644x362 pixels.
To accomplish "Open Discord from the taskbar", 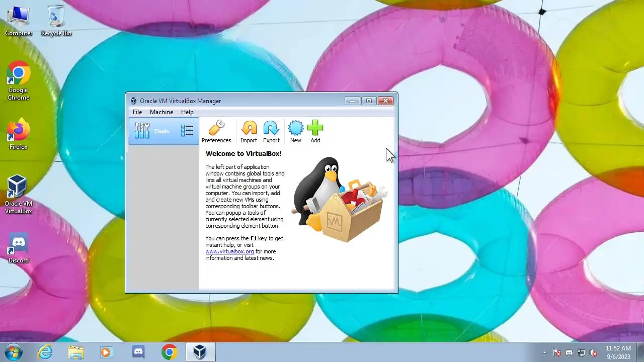I will point(138,352).
